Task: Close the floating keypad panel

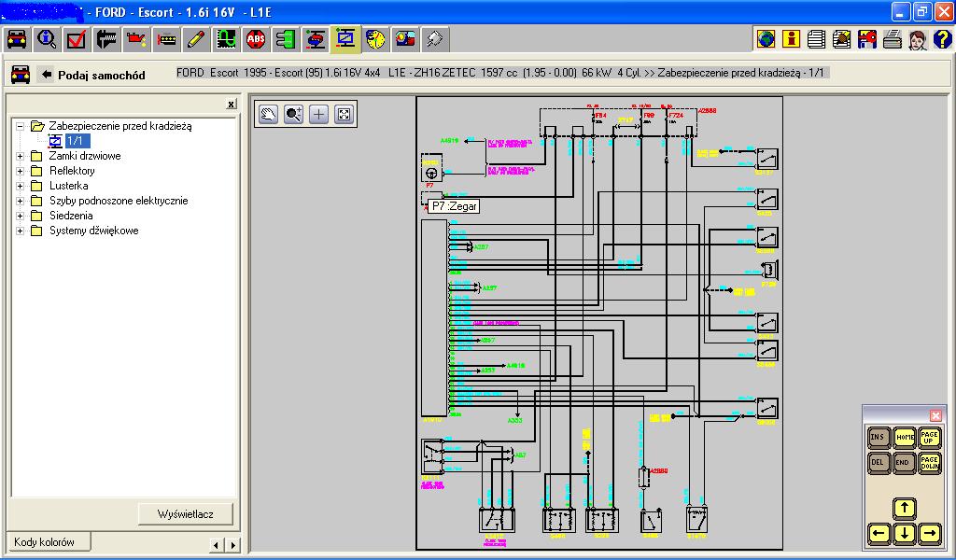Action: pos(935,415)
